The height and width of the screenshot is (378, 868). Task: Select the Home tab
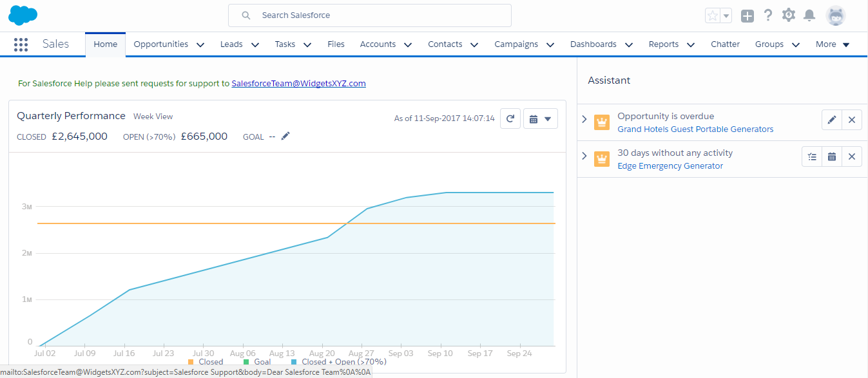pos(106,44)
